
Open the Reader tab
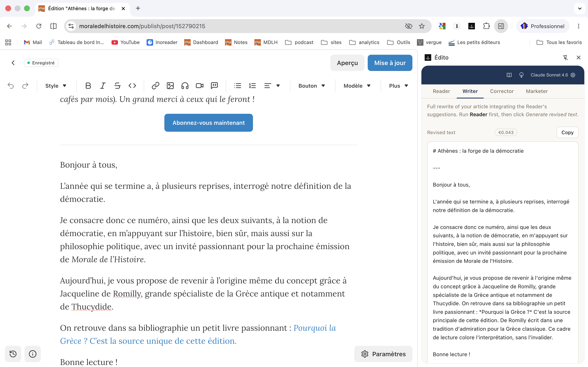[441, 91]
